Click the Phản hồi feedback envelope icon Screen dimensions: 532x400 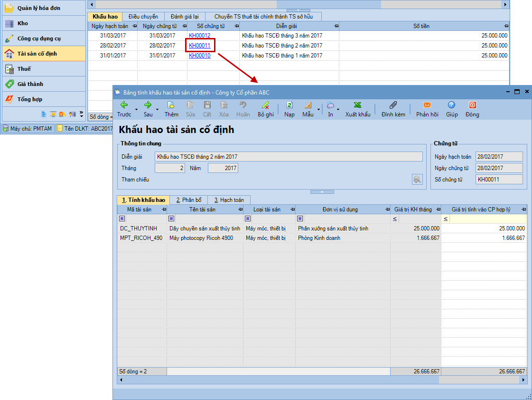click(427, 105)
